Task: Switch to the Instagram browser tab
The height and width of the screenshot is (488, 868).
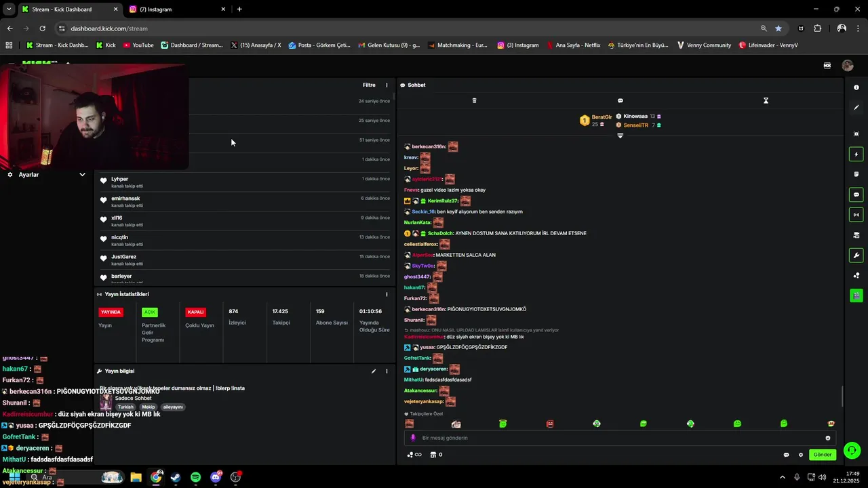Action: pyautogui.click(x=177, y=9)
